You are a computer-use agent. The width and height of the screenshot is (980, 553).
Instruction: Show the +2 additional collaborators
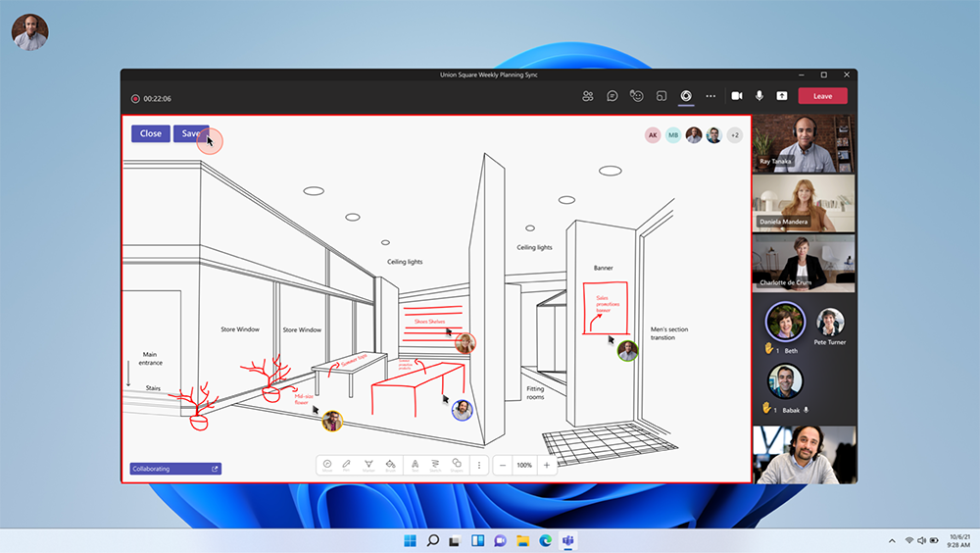click(x=735, y=134)
